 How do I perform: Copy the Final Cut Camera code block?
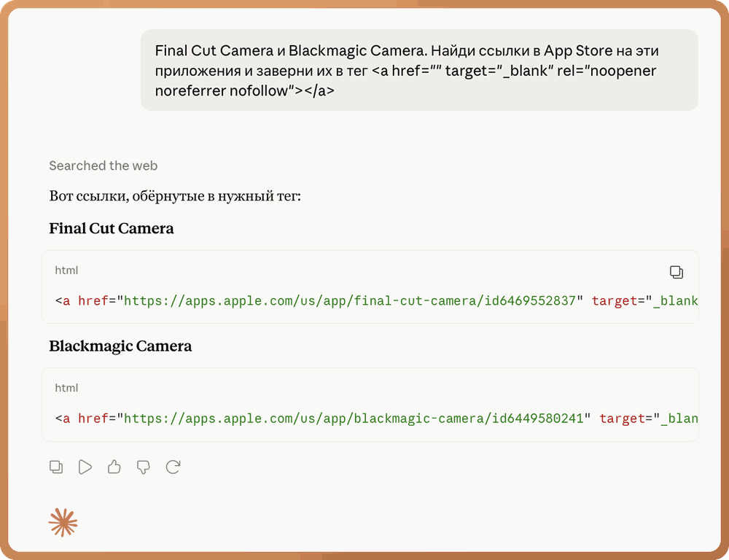coord(676,272)
